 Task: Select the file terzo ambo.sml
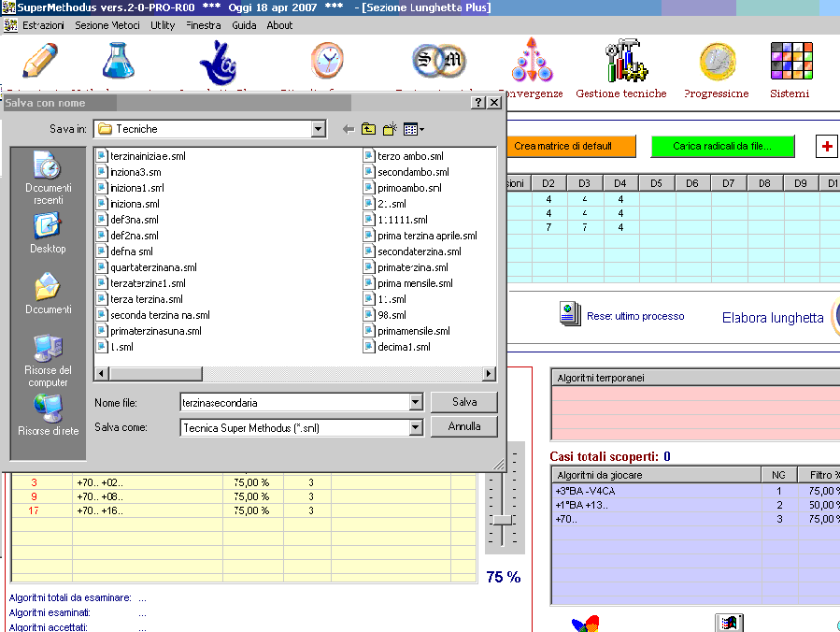tap(404, 156)
